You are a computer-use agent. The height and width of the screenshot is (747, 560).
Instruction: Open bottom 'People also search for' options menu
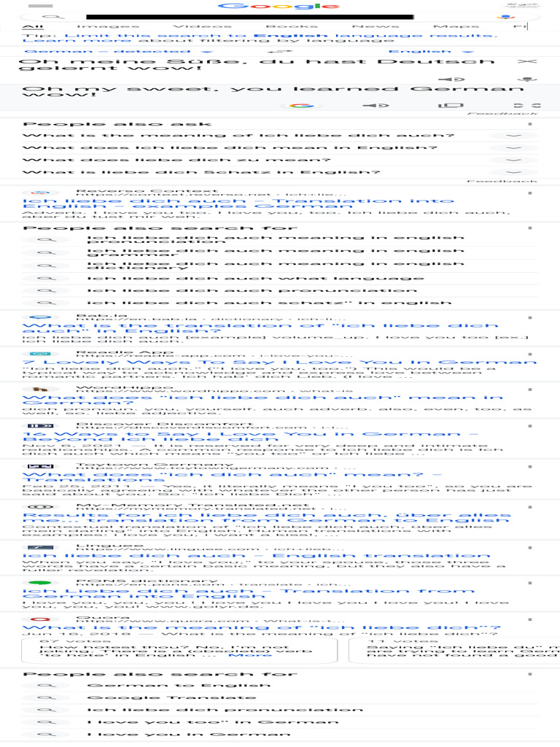click(530, 674)
